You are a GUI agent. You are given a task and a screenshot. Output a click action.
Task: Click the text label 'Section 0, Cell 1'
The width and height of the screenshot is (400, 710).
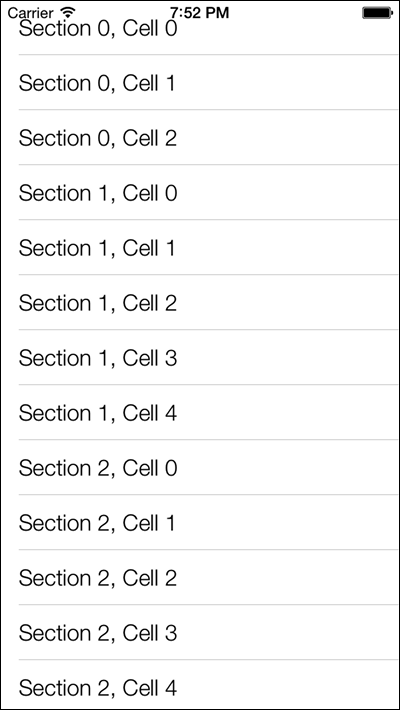97,83
